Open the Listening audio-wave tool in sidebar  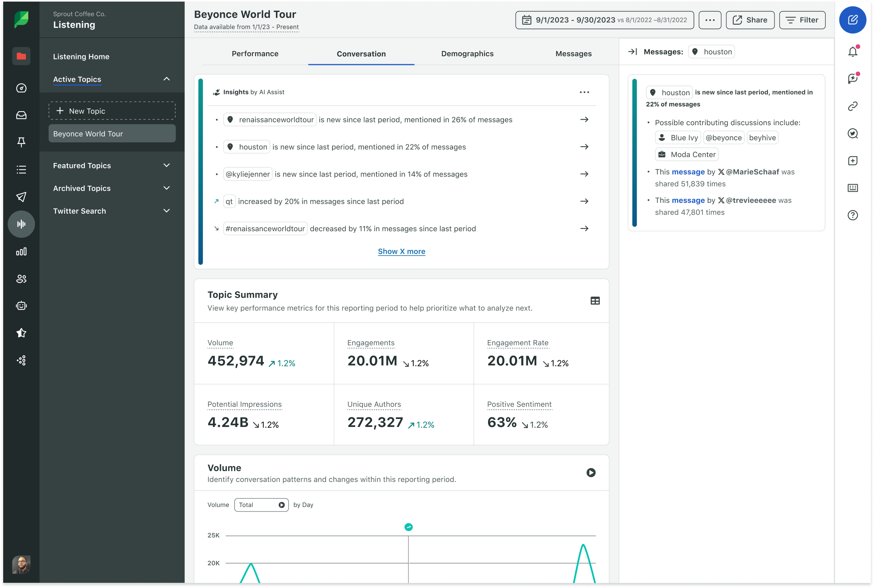(21, 224)
